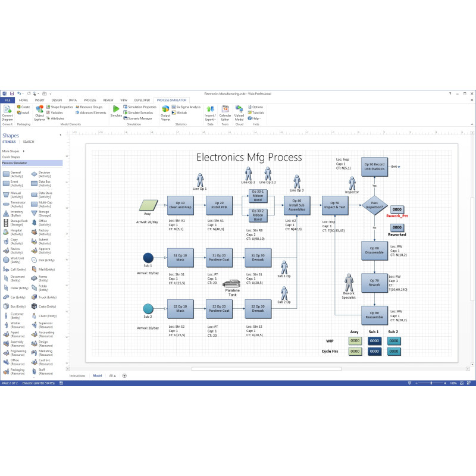Expand the More Shapes flyout

(x=12, y=151)
